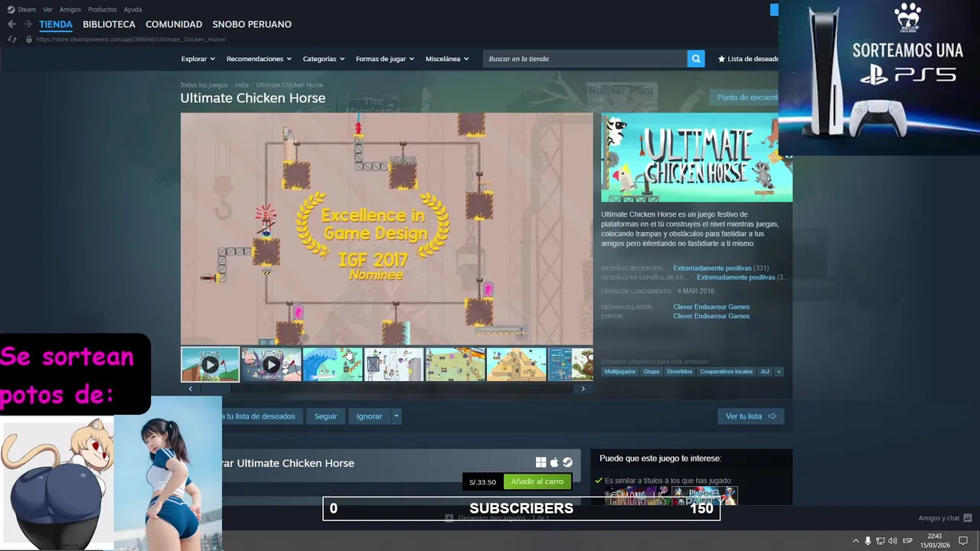This screenshot has width=980, height=551.
Task: Expand Formas de jugar menu
Action: [x=384, y=59]
